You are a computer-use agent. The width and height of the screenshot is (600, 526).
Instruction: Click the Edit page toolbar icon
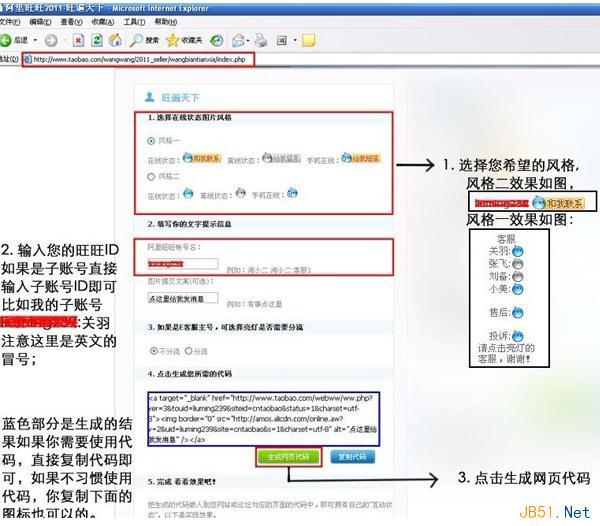tap(282, 40)
